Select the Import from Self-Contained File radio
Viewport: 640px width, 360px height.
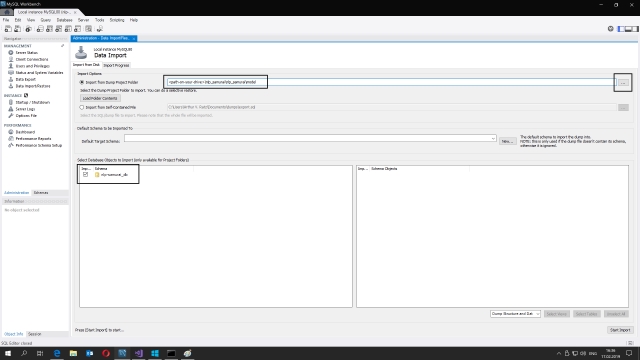pos(82,107)
